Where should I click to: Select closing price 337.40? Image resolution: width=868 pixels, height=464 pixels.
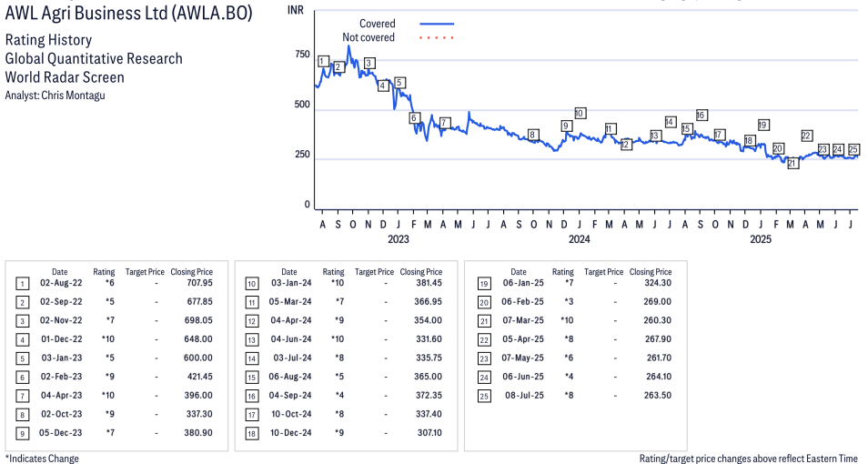[x=429, y=414]
